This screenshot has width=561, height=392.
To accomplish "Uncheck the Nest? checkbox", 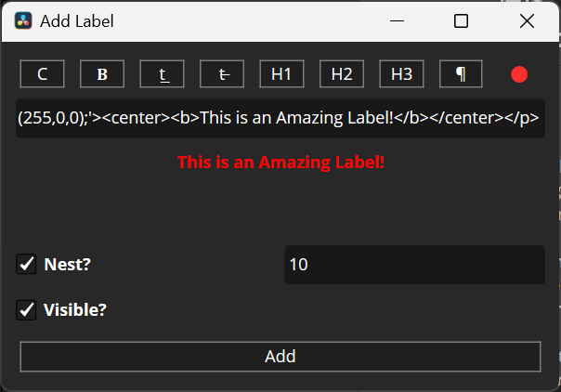I will click(26, 265).
